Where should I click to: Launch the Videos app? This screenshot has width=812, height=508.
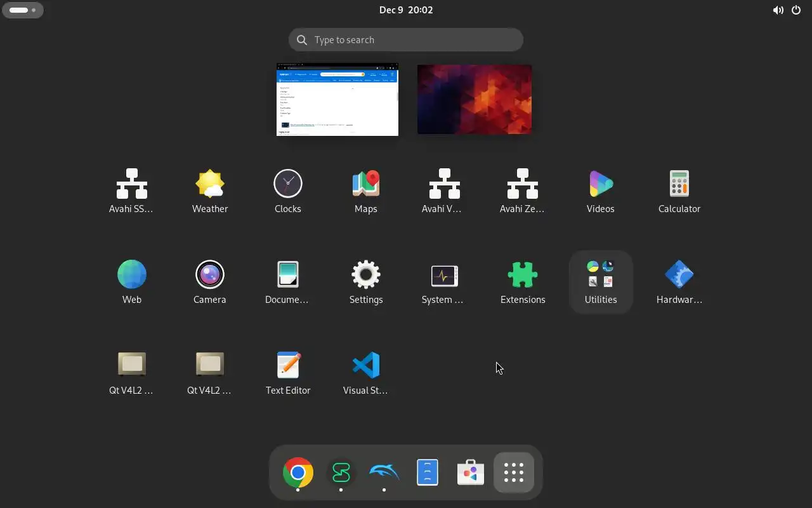pyautogui.click(x=601, y=190)
